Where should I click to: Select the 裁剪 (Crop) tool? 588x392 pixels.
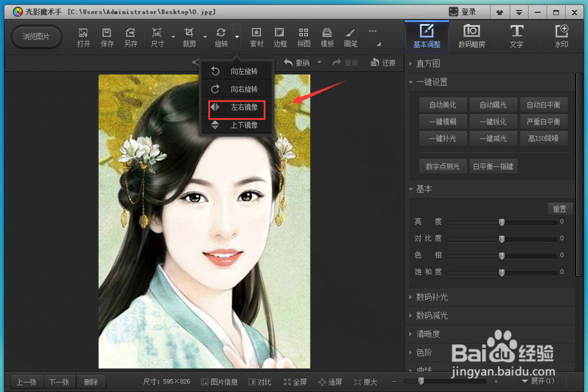189,38
